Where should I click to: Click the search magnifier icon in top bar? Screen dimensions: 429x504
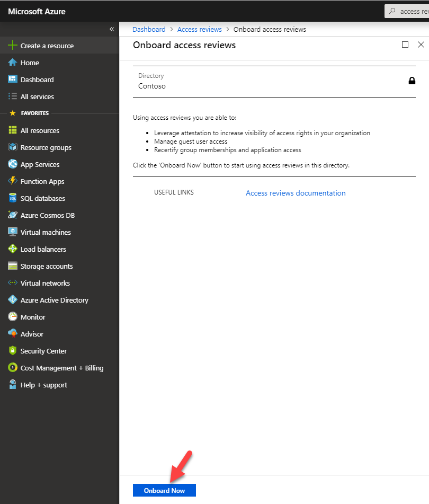coord(392,11)
